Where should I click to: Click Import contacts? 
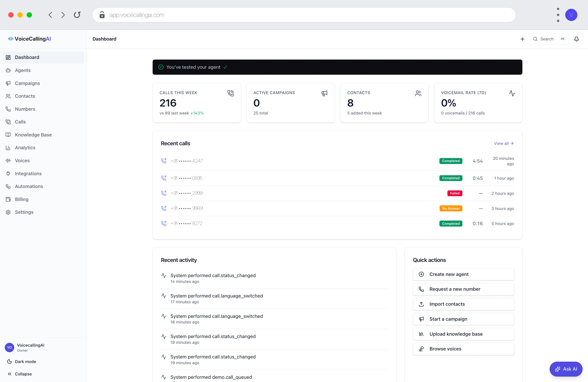coord(463,304)
